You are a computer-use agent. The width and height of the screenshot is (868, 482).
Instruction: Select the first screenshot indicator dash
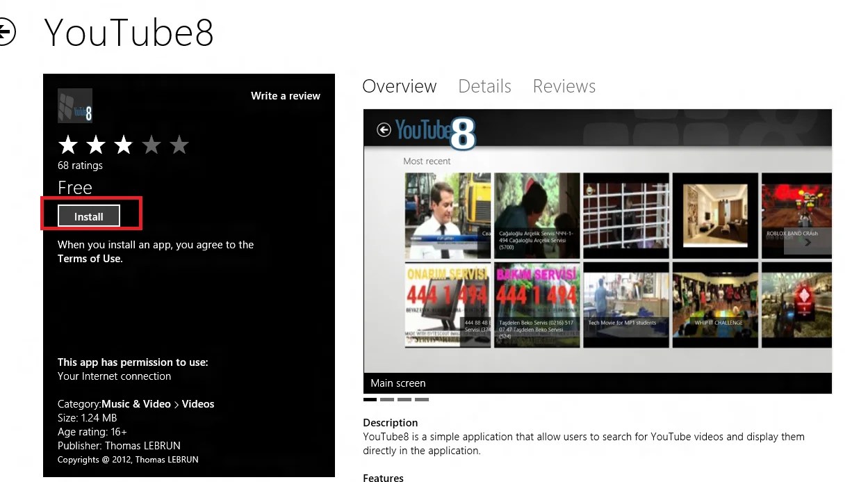[370, 400]
